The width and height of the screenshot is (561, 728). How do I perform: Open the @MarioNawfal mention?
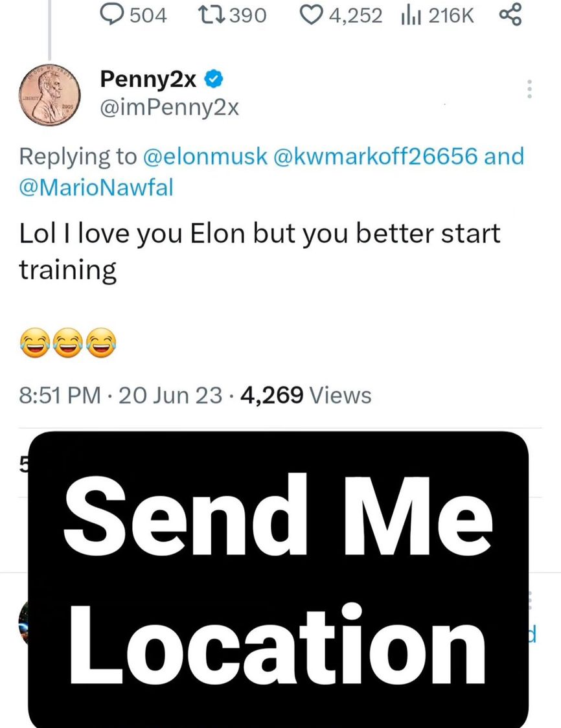click(x=96, y=188)
